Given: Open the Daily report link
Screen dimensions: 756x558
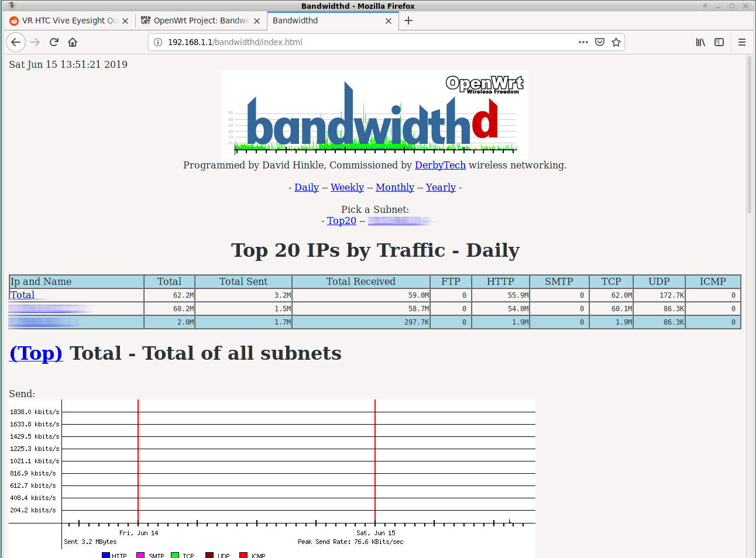Looking at the screenshot, I should (x=307, y=187).
